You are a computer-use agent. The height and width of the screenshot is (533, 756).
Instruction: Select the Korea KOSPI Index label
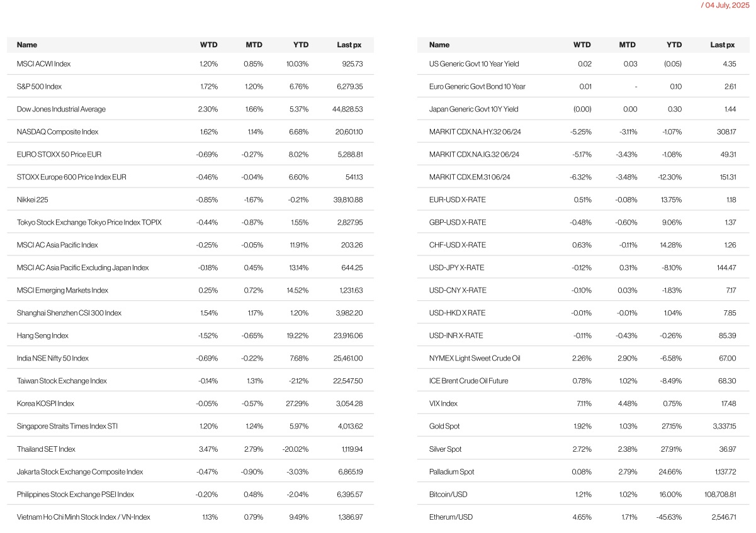tap(45, 403)
